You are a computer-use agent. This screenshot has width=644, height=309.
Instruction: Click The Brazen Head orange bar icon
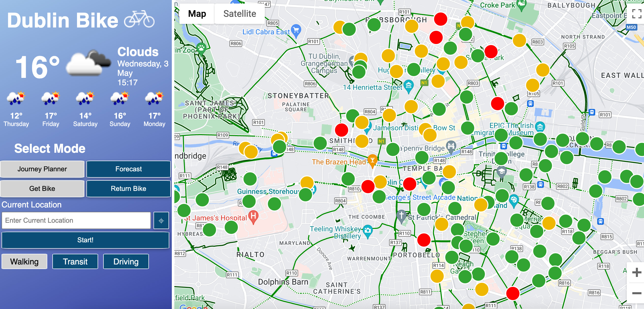[x=372, y=160]
